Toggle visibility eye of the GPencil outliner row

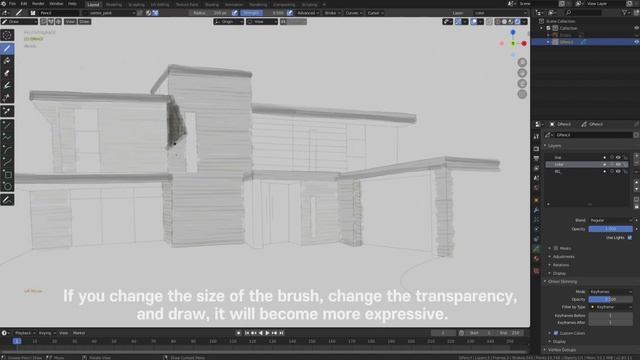click(636, 42)
